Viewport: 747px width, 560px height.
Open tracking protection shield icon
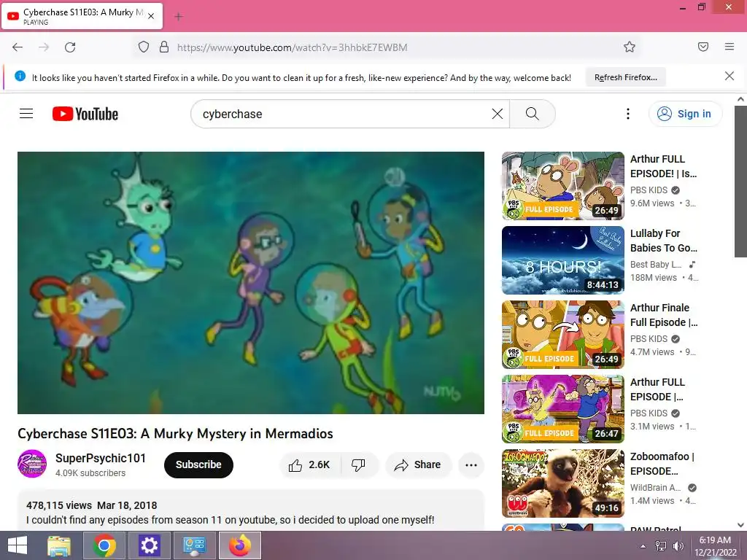[x=144, y=47]
